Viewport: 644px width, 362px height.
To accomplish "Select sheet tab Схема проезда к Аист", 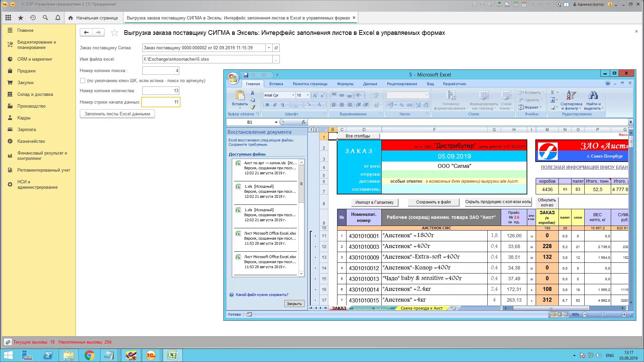I will (422, 308).
